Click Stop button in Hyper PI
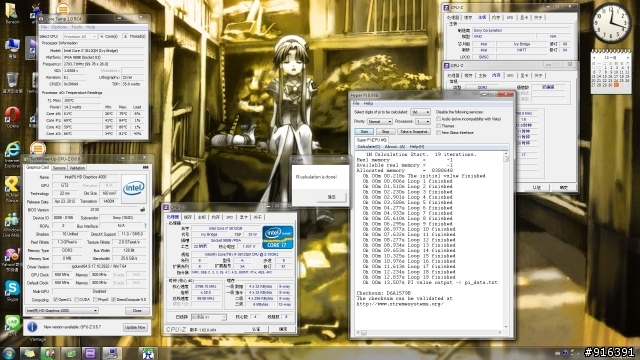The width and height of the screenshot is (640, 360). [385, 131]
